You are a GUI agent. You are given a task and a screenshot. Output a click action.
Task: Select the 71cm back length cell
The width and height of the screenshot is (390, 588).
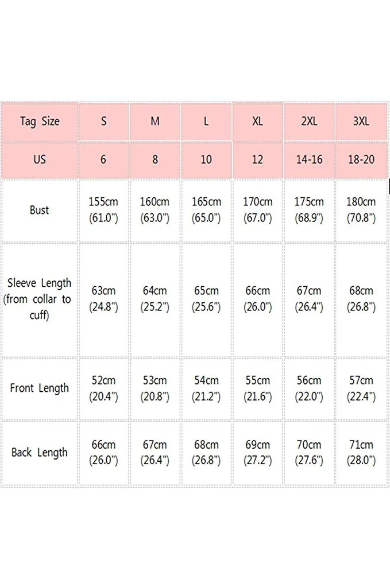(361, 453)
